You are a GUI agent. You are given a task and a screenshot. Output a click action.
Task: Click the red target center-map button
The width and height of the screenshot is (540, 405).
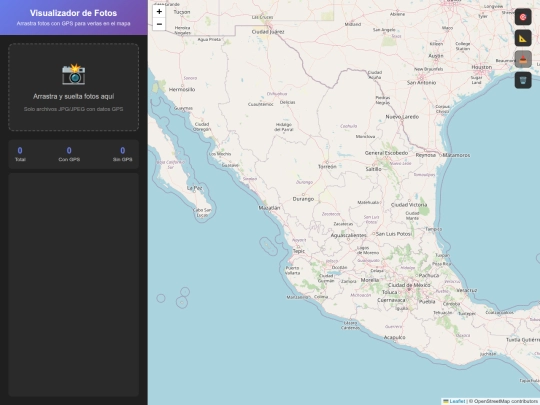(x=523, y=17)
